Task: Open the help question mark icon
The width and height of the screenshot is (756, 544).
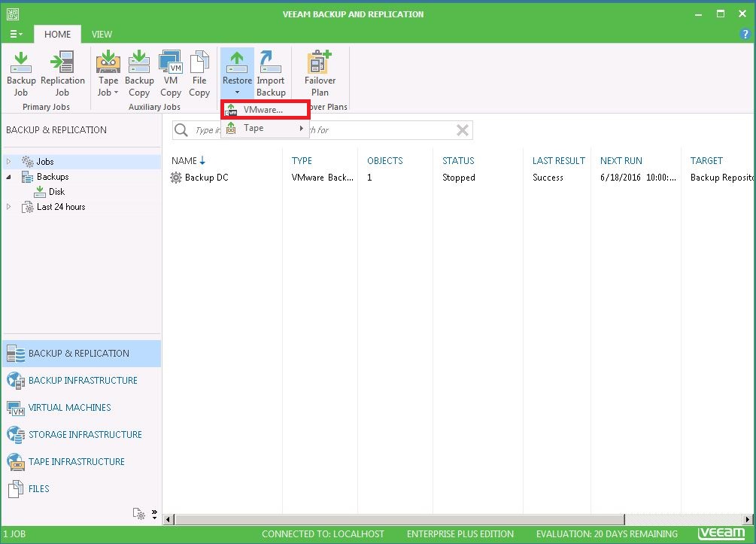Action: tap(745, 35)
